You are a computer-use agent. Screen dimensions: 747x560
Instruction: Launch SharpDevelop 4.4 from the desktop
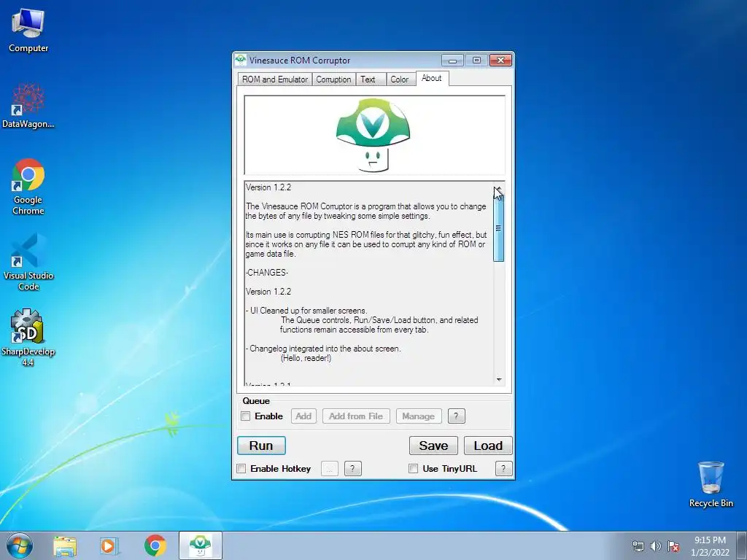click(28, 338)
